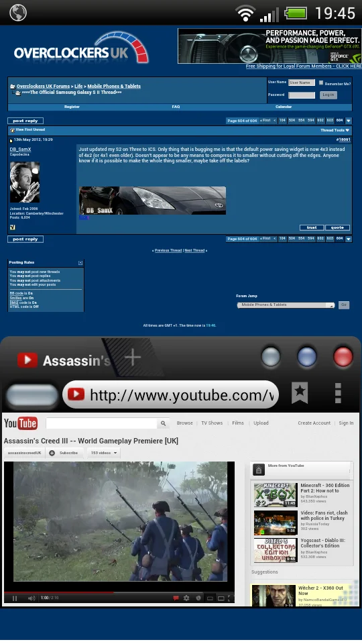Open the YouTube Browse menu item
The width and height of the screenshot is (362, 644).
pyautogui.click(x=185, y=423)
